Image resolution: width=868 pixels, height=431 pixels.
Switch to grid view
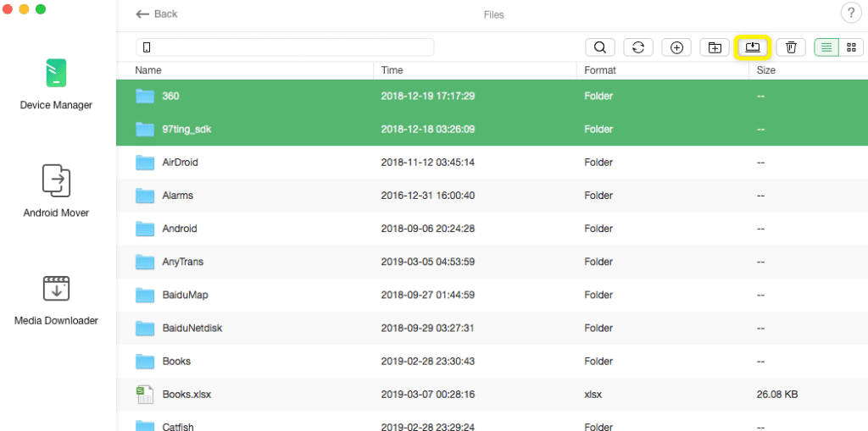pyautogui.click(x=851, y=47)
